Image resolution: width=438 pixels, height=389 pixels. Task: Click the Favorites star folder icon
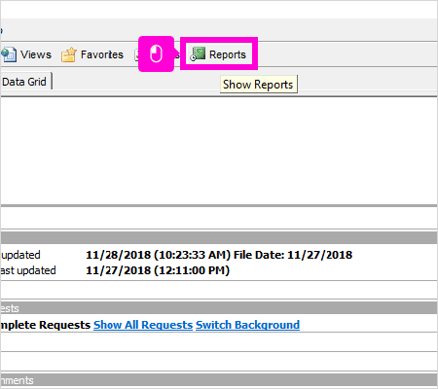point(68,55)
